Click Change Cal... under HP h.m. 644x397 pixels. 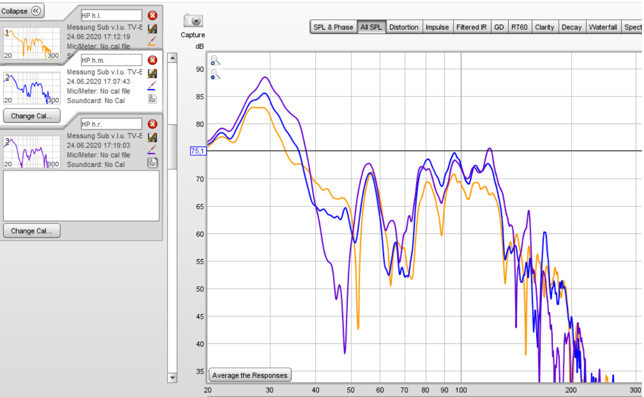32,116
